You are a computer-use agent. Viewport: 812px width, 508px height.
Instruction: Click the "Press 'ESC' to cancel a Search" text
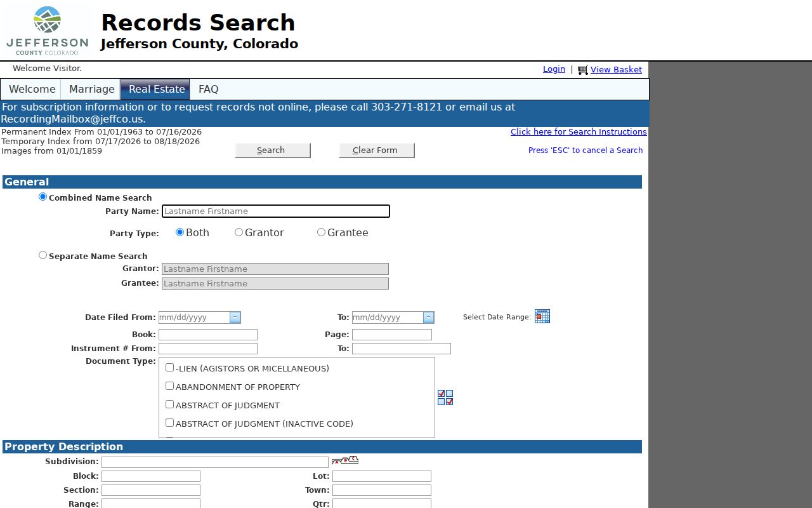tap(586, 150)
